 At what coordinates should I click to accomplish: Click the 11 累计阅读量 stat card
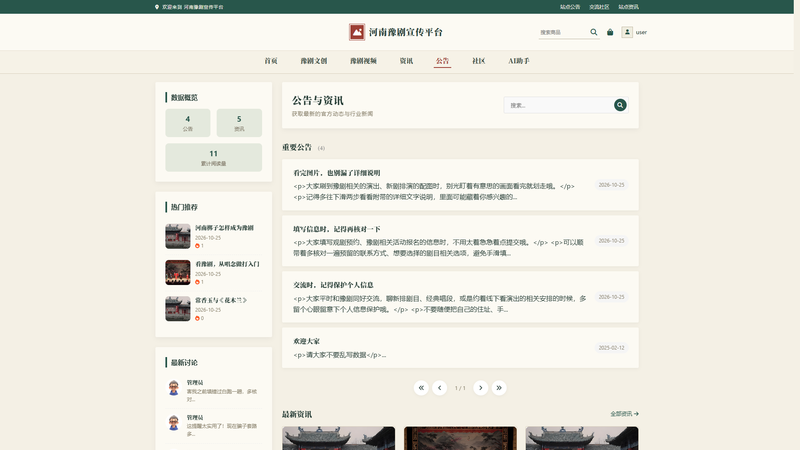tap(213, 157)
